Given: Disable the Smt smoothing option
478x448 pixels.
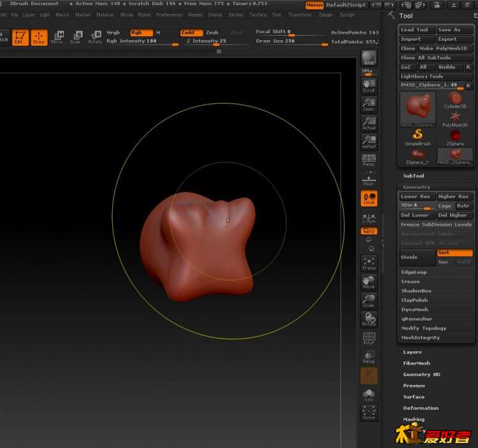Looking at the screenshot, I should pos(455,253).
